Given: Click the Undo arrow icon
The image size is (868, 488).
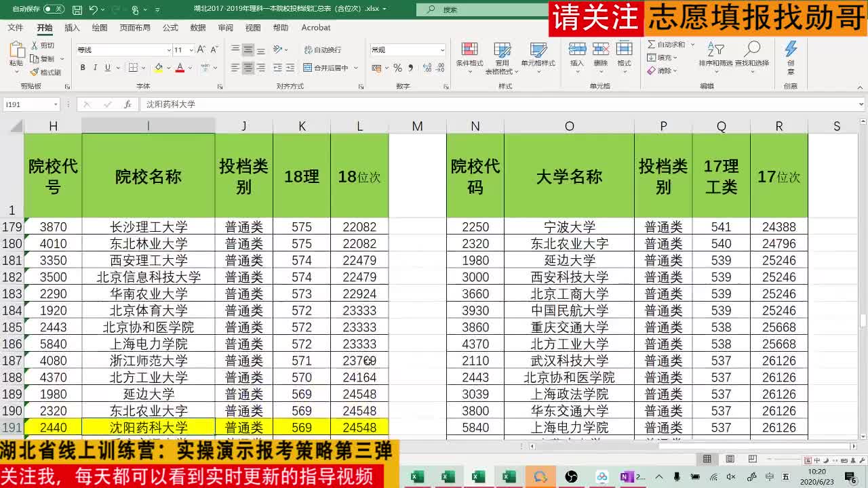Looking at the screenshot, I should (x=93, y=9).
